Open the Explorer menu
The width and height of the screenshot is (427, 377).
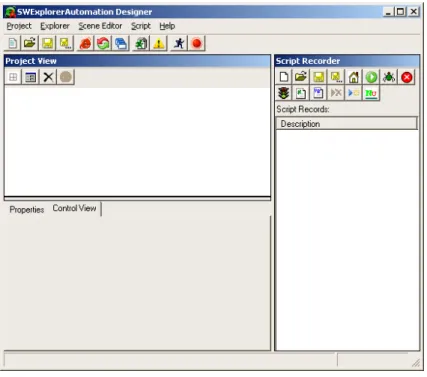pyautogui.click(x=55, y=26)
